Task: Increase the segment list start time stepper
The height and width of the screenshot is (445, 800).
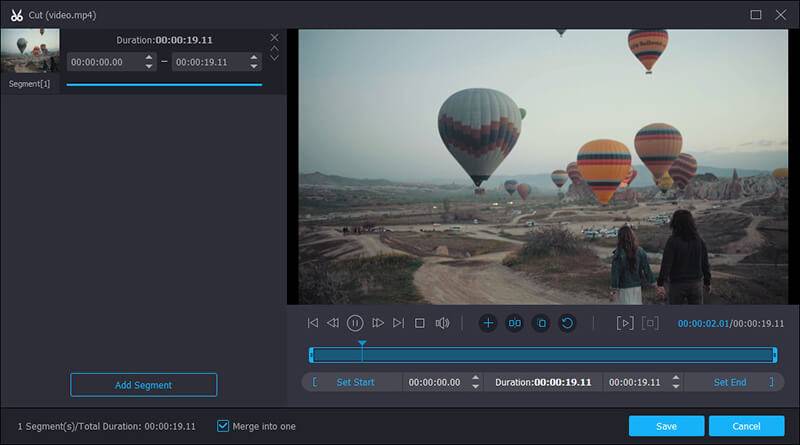Action: (150, 57)
